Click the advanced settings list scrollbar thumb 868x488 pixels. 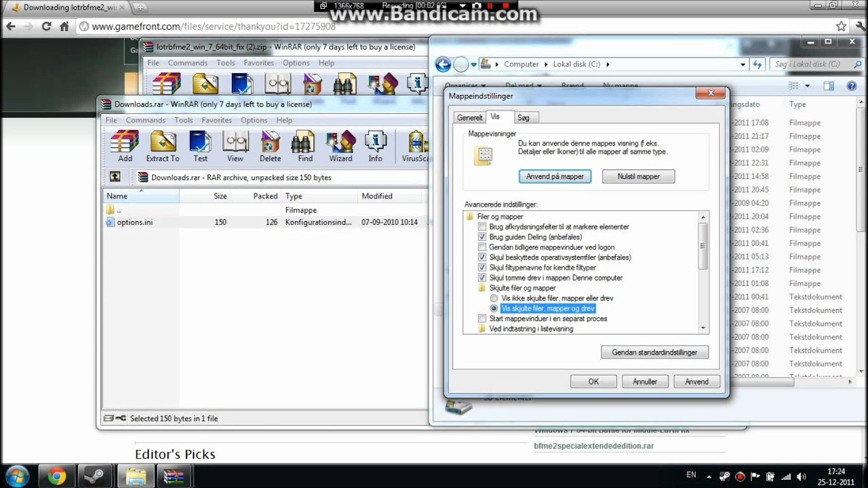click(x=703, y=245)
